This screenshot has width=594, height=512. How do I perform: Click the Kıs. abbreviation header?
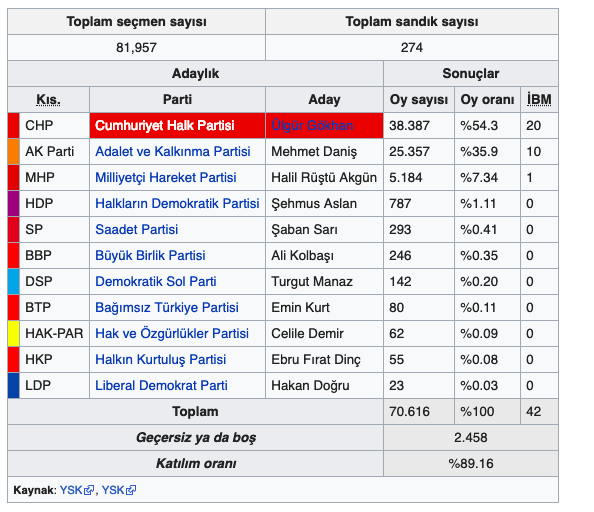pyautogui.click(x=48, y=100)
